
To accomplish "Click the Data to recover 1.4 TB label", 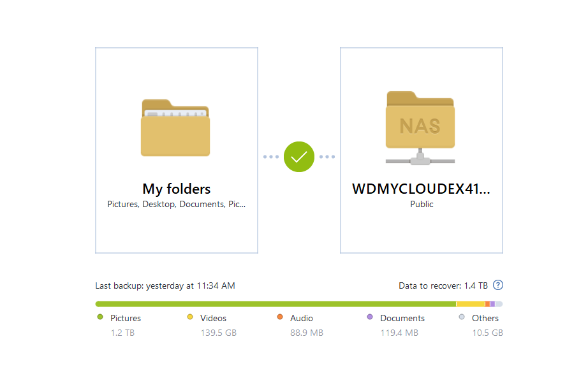I will click(x=443, y=286).
